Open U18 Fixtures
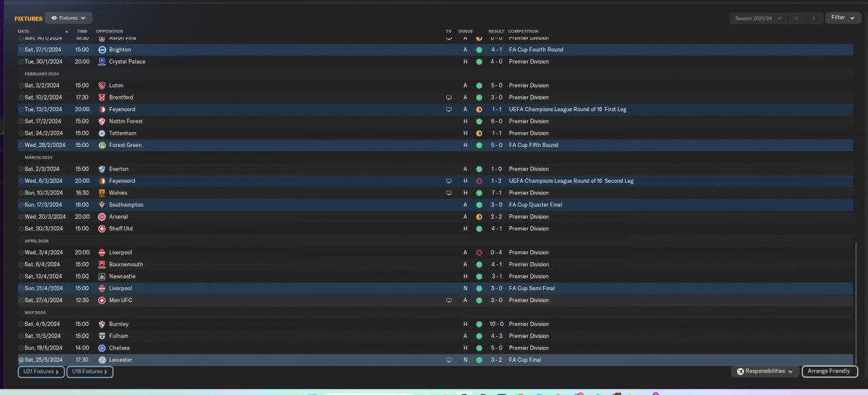This screenshot has height=395, width=868. (90, 371)
